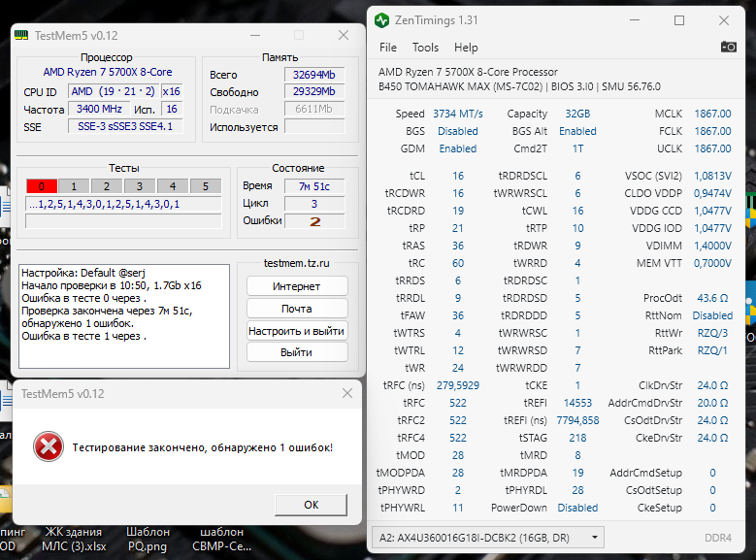Select test box number 3
The image size is (756, 560).
point(140,186)
